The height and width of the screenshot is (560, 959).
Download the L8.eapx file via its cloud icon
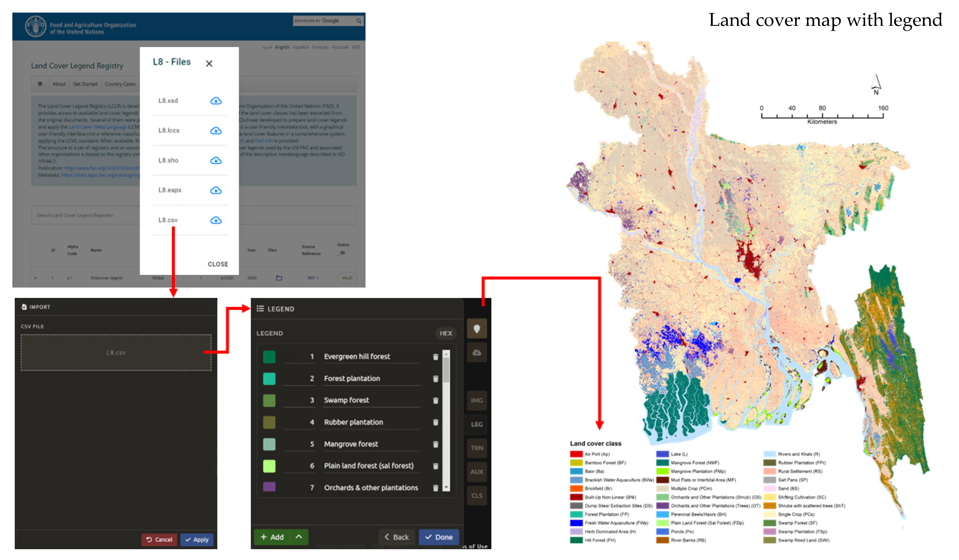click(216, 190)
